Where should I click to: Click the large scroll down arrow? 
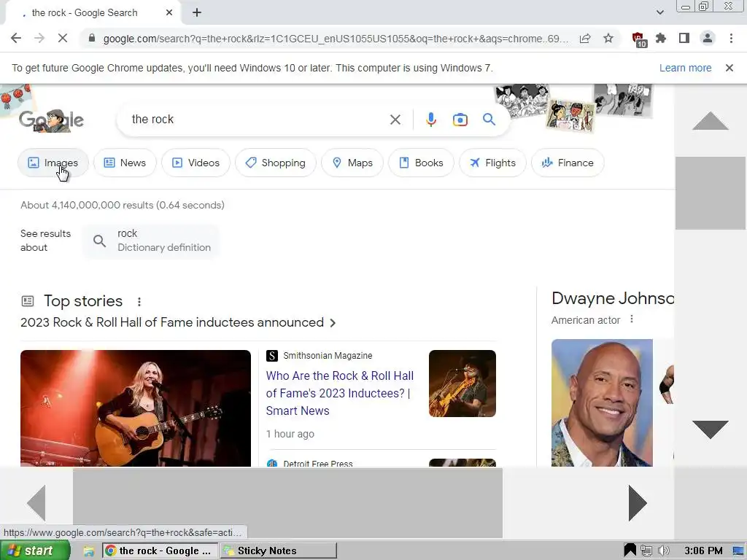710,429
